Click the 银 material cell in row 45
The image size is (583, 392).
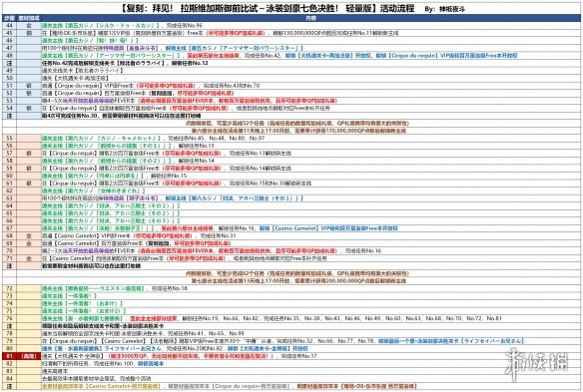(x=29, y=33)
